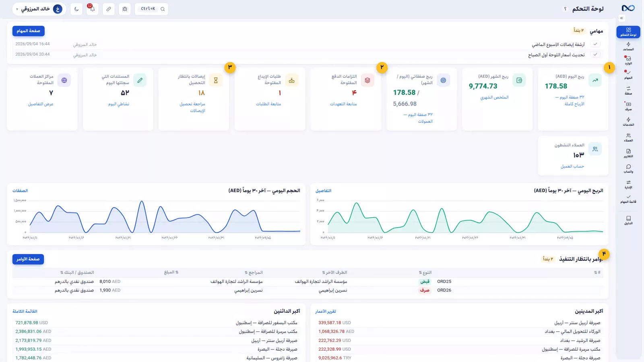Open the Ctrl+K search field

point(152,9)
